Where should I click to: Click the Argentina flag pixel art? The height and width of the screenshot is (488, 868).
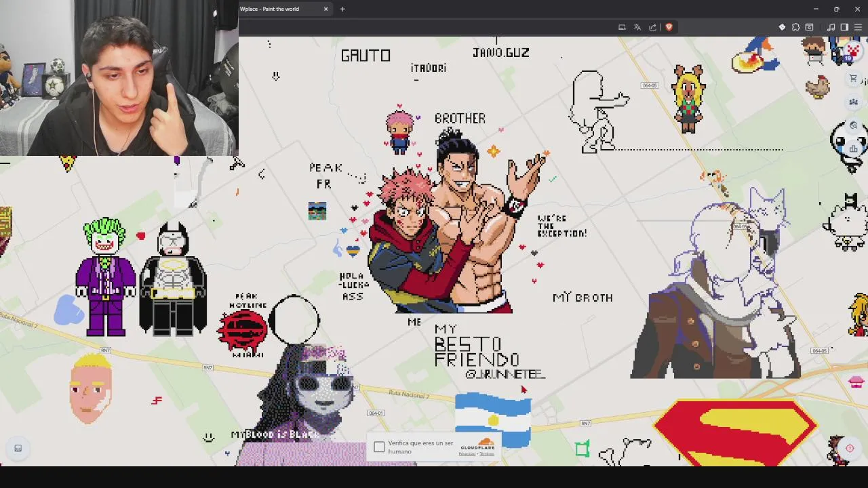pyautogui.click(x=493, y=420)
